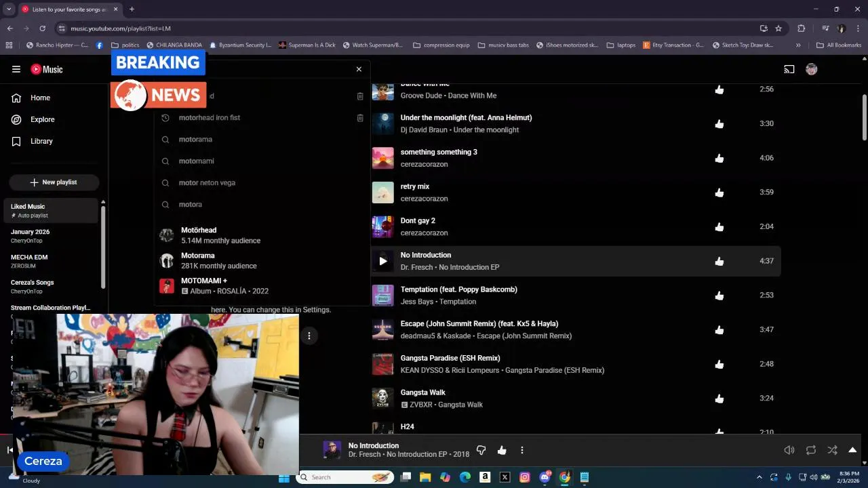Open Under the moonlight thumbnail
Screen dimensions: 868x488
[382, 123]
